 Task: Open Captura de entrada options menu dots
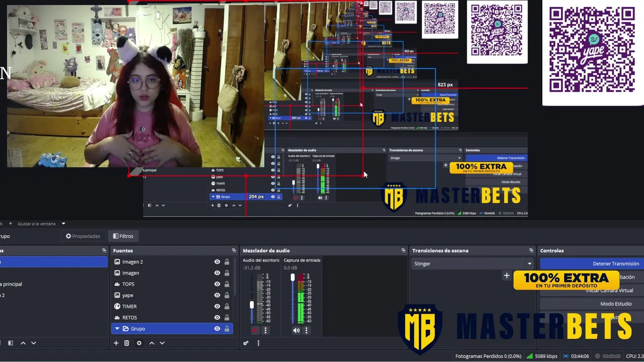point(306,330)
